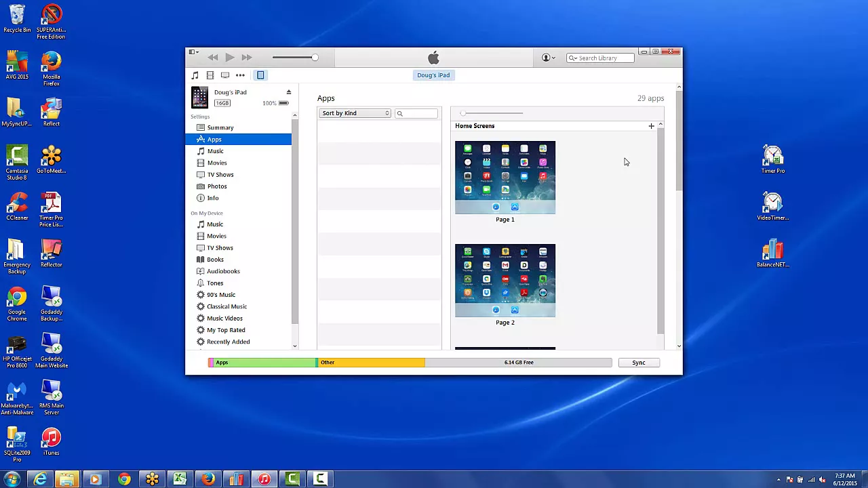Click the Play button
The image size is (868, 488).
pos(230,58)
